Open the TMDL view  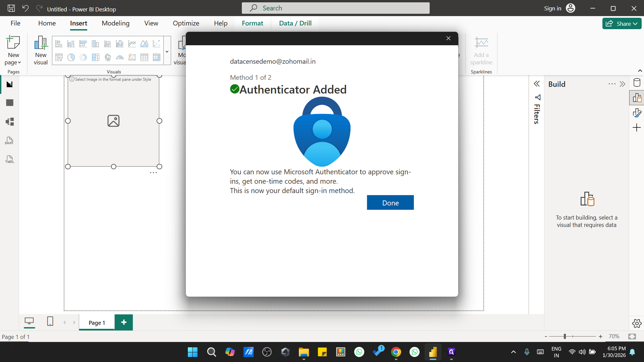pyautogui.click(x=9, y=159)
